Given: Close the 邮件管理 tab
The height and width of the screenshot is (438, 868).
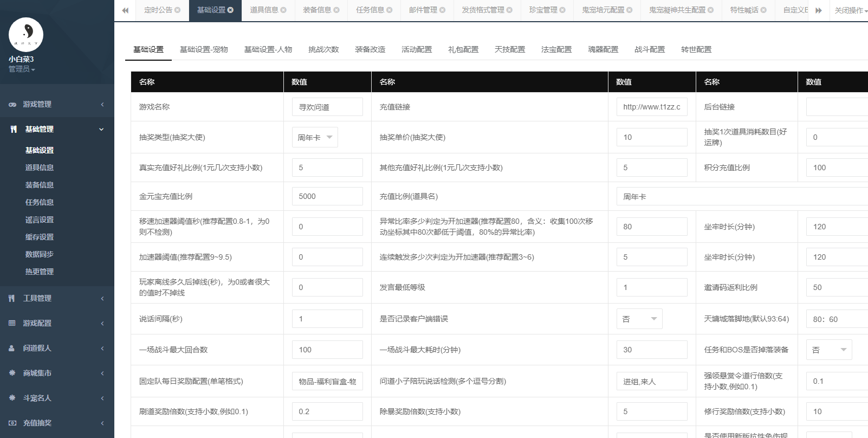Looking at the screenshot, I should 443,10.
